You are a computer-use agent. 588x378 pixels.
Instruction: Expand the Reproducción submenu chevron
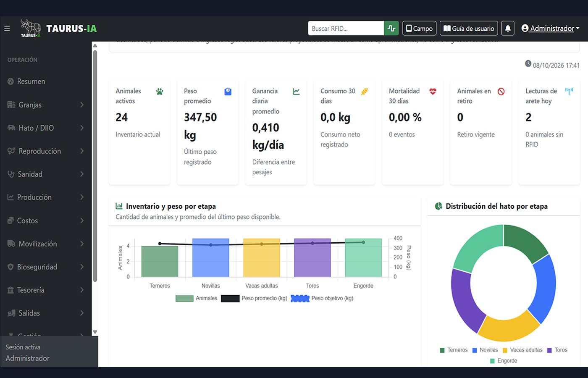(82, 151)
